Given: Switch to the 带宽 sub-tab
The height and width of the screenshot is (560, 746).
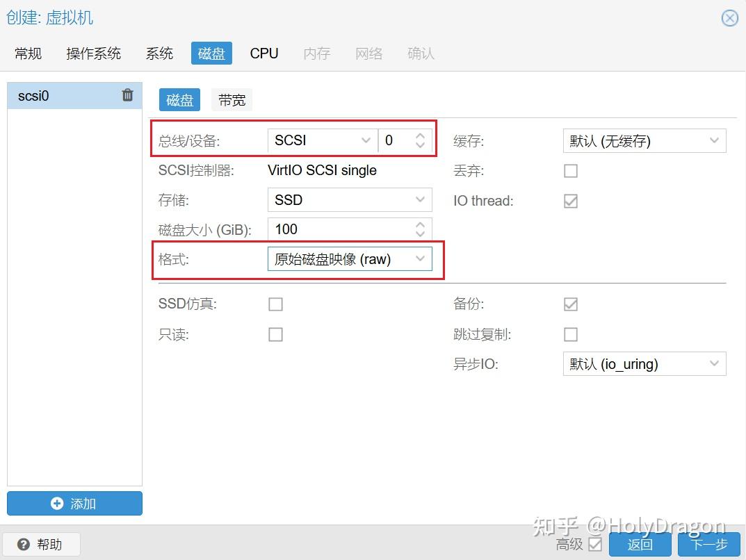Looking at the screenshot, I should [x=232, y=99].
